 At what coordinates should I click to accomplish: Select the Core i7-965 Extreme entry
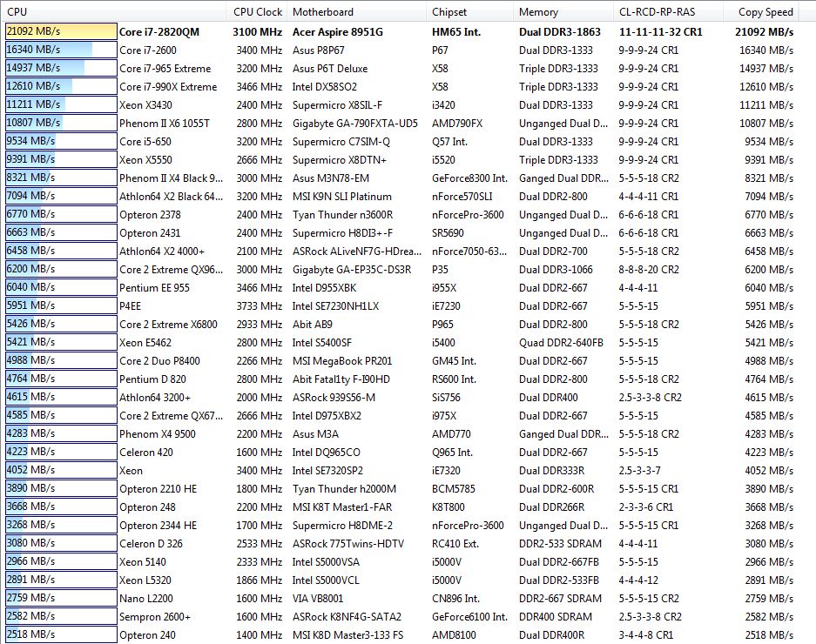(165, 69)
